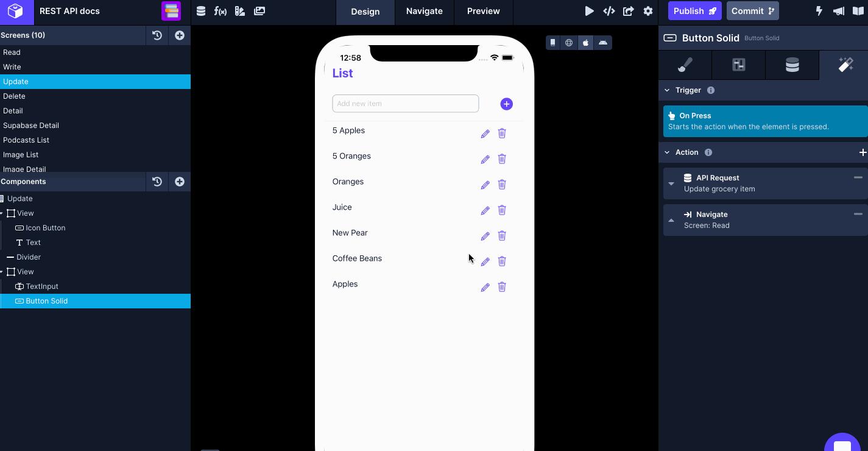Click the edit pencil for 5 Apples

pos(485,133)
